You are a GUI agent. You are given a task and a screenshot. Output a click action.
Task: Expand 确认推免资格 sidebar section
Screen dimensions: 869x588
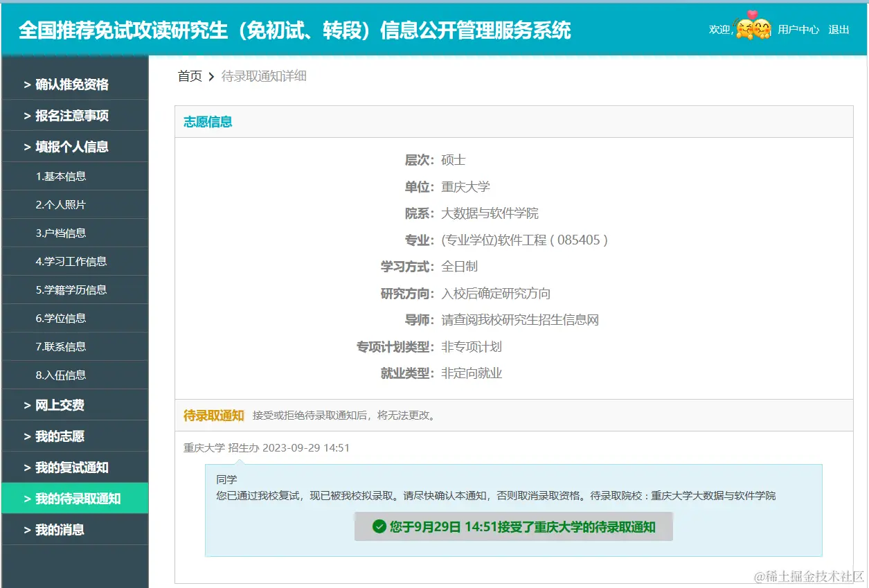(75, 84)
